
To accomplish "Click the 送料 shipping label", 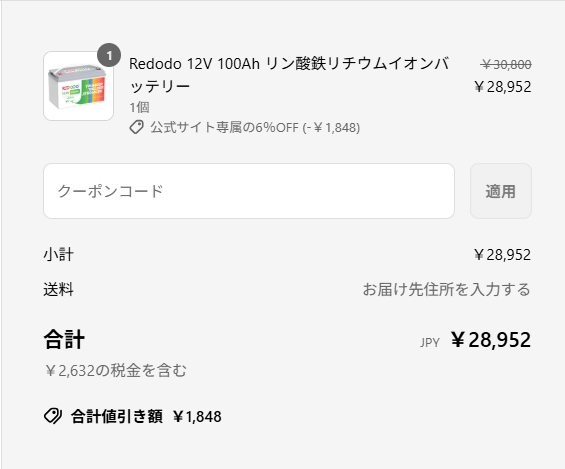I will pos(59,289).
